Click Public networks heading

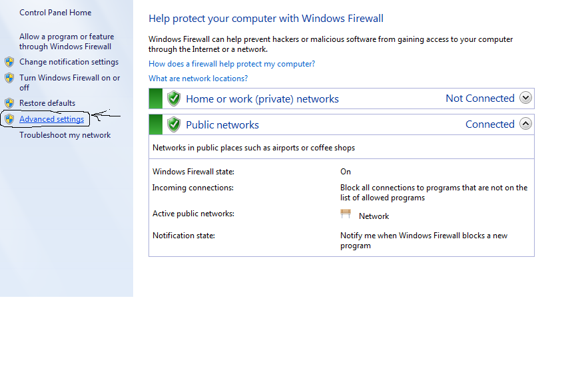pos(222,125)
